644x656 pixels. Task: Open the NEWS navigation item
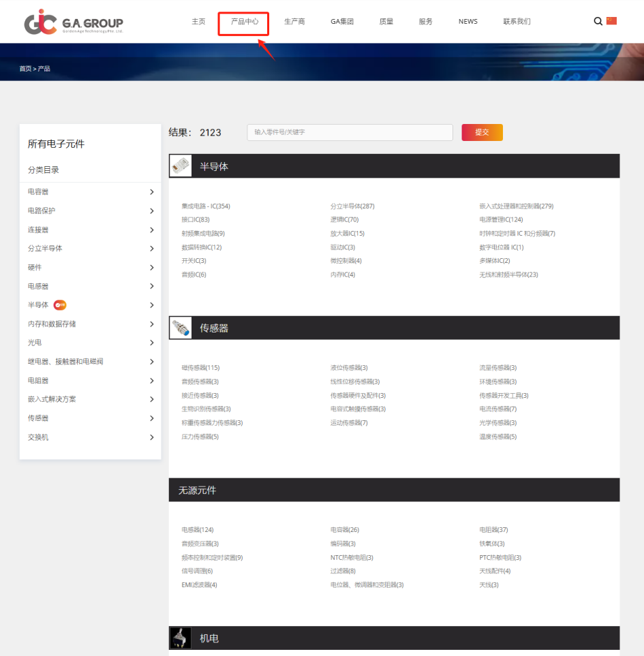[x=467, y=22]
